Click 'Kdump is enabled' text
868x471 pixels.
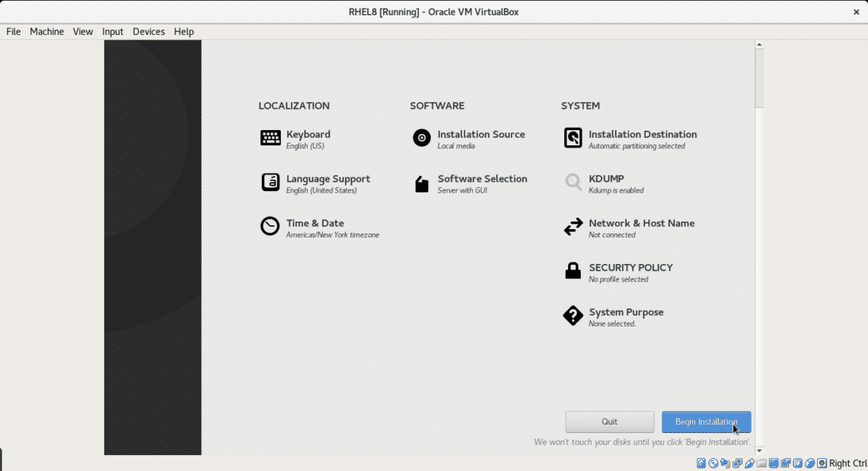616,190
